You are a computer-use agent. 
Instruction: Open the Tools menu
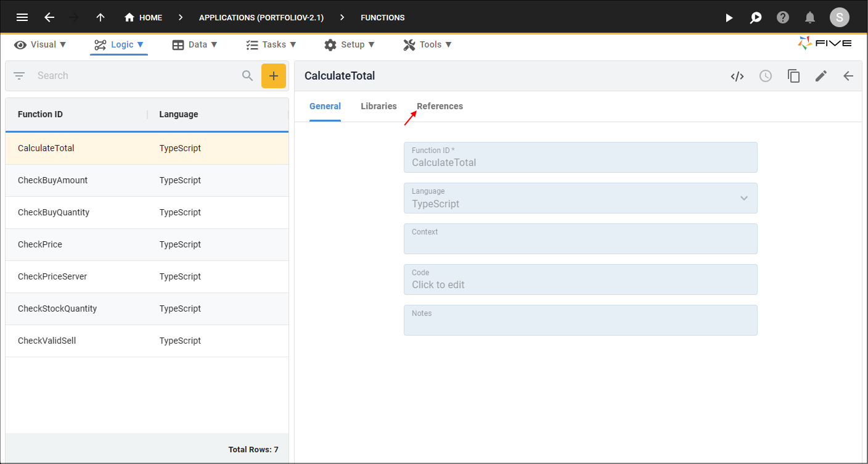(x=427, y=44)
